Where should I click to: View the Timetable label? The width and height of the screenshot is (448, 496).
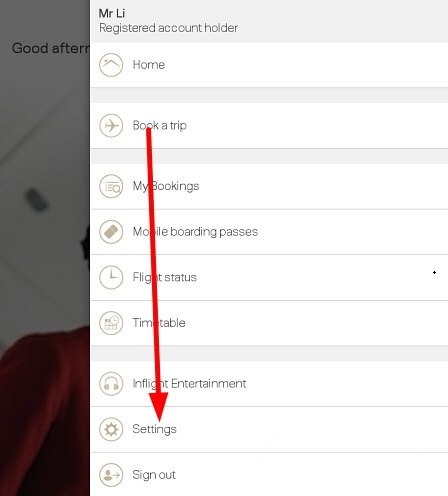click(159, 323)
